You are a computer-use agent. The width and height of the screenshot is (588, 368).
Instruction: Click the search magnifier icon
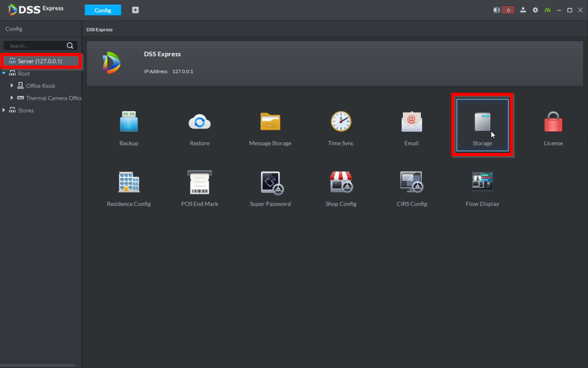coord(70,46)
